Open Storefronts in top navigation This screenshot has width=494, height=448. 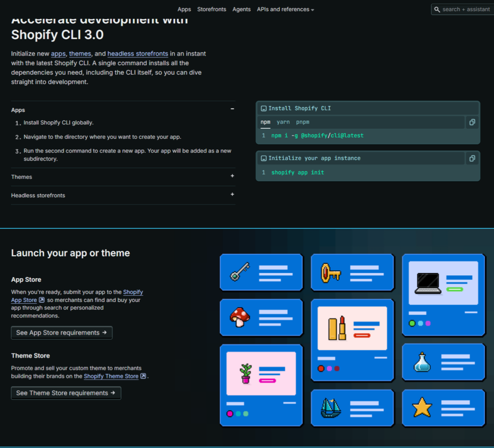click(212, 10)
